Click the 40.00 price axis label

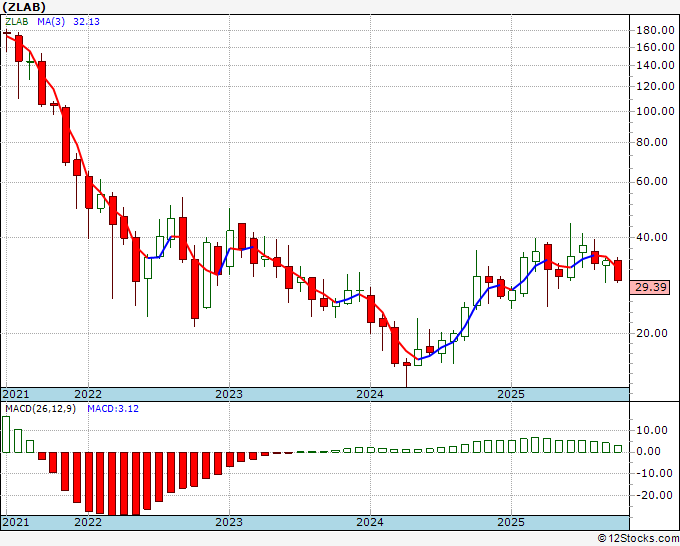(652, 237)
